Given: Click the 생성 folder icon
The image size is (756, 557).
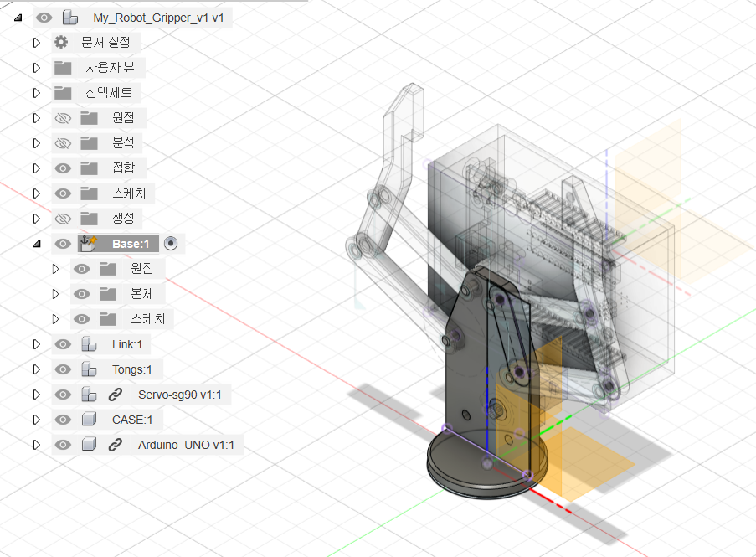Looking at the screenshot, I should (89, 218).
